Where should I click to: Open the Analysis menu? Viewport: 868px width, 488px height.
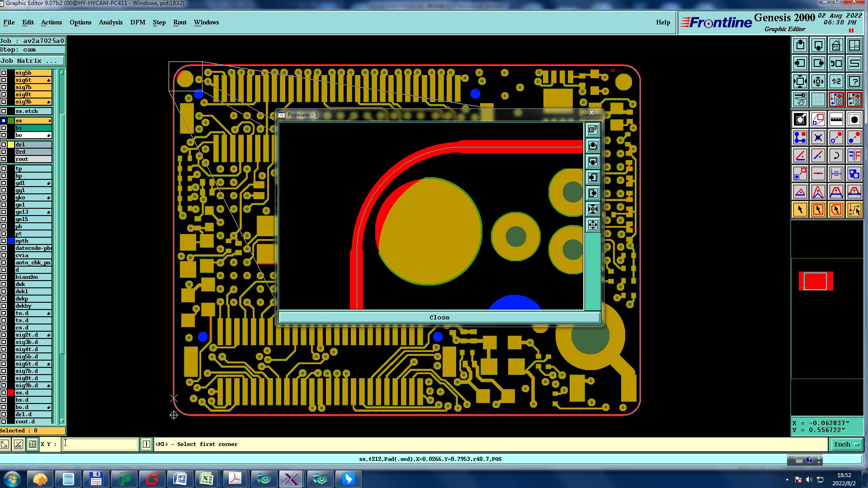point(110,22)
